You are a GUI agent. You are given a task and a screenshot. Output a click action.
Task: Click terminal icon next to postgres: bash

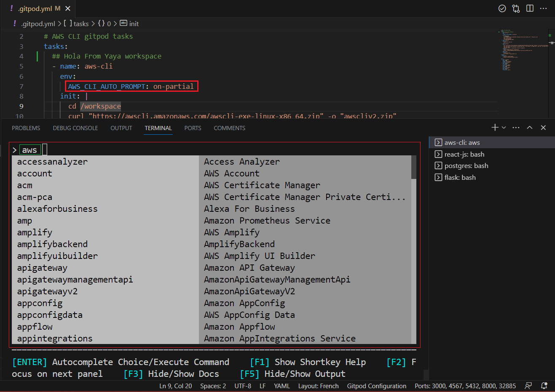[438, 165]
